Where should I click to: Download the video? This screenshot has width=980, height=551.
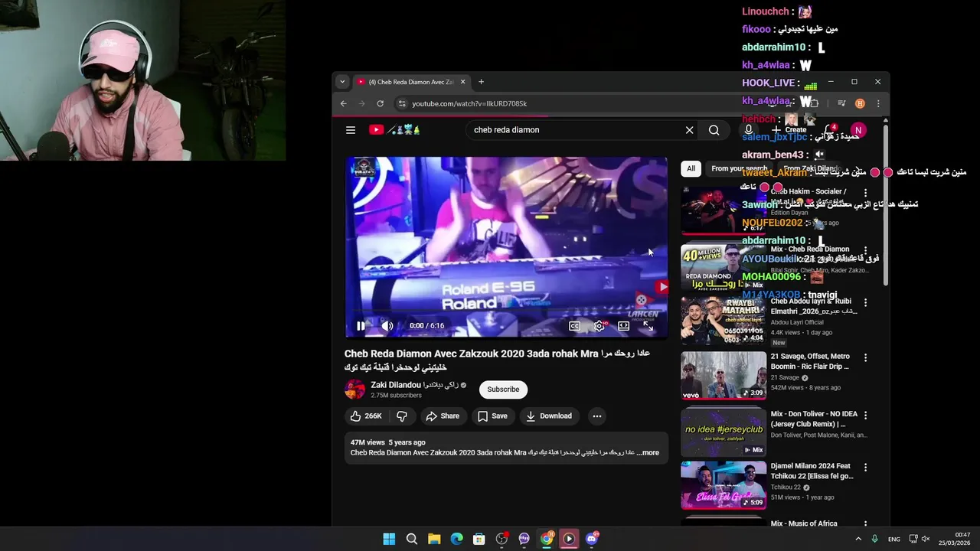point(549,416)
